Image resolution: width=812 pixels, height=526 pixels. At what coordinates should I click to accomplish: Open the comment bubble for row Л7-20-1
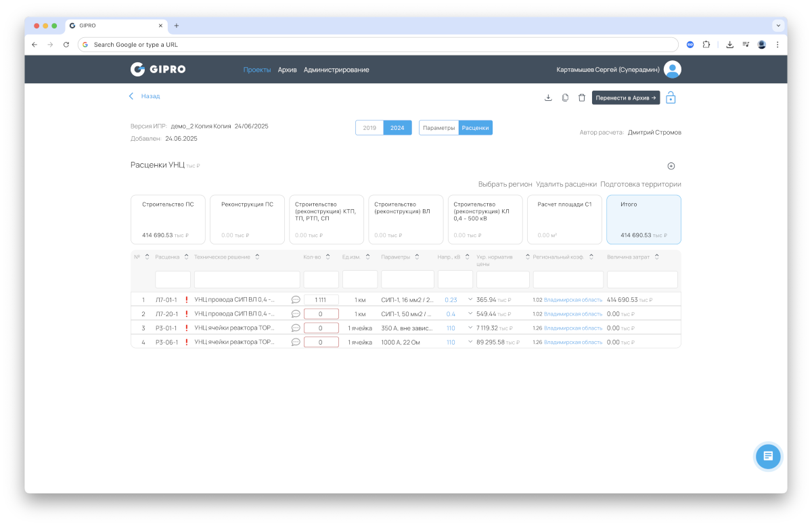(x=296, y=313)
